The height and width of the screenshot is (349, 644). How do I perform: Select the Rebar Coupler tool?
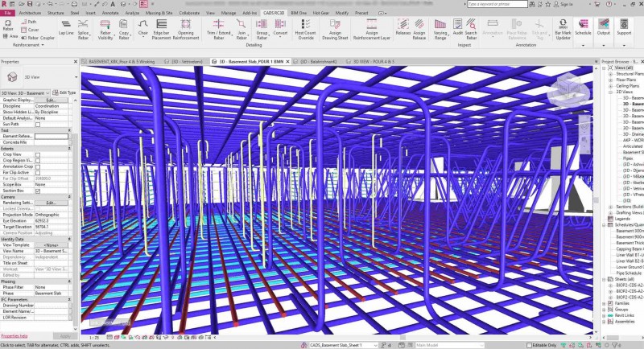[x=38, y=37]
